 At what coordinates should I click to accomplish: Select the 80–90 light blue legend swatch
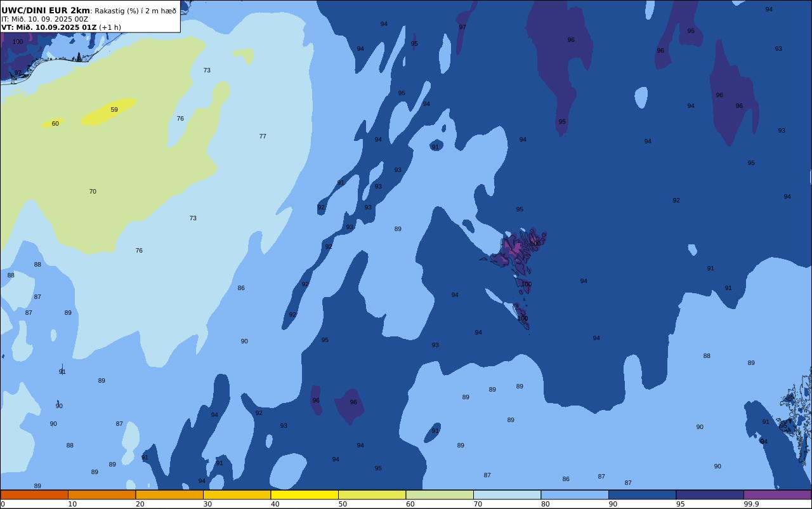[x=575, y=494]
